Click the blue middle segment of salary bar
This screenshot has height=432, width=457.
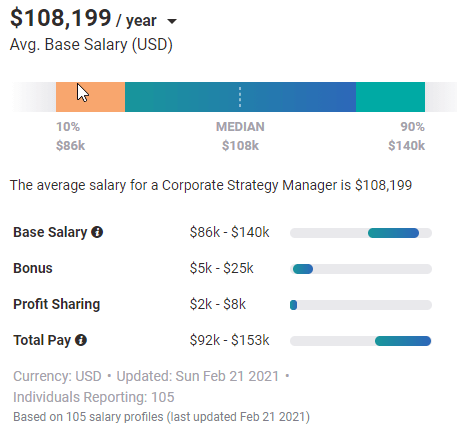point(240,97)
